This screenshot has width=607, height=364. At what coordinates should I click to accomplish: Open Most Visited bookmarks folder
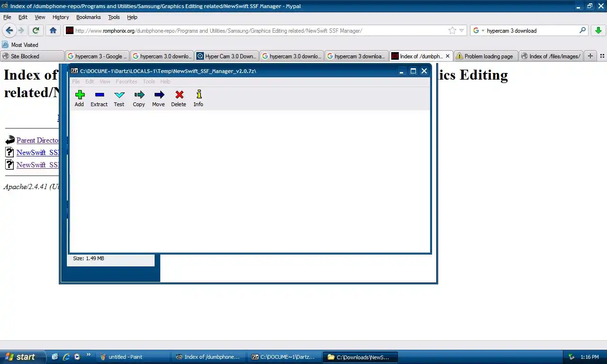pyautogui.click(x=20, y=45)
